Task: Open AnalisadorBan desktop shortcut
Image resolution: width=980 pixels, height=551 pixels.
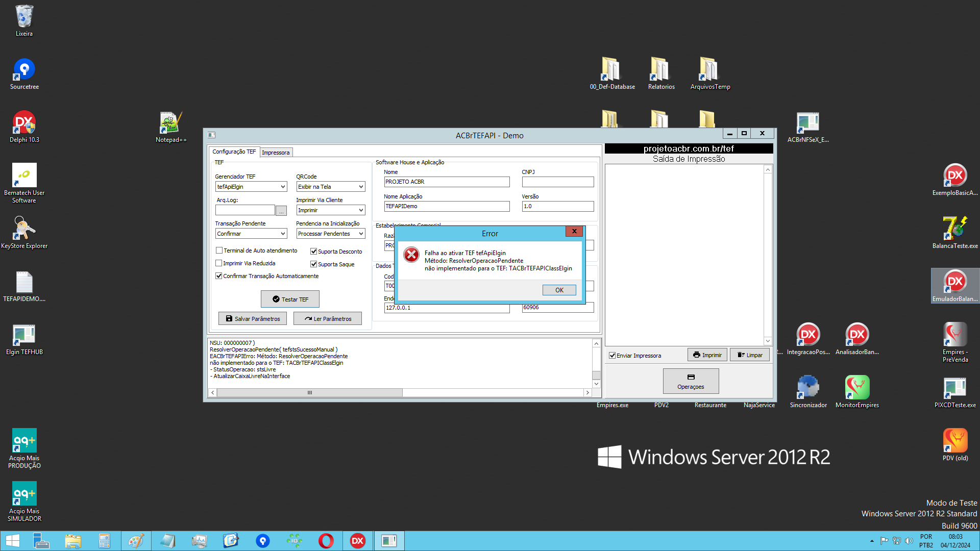Action: (x=857, y=339)
